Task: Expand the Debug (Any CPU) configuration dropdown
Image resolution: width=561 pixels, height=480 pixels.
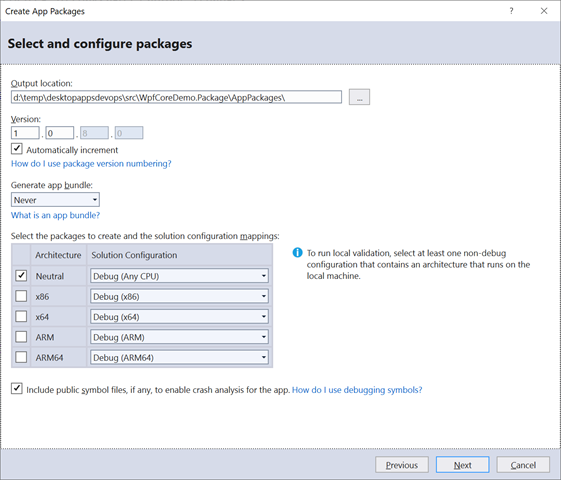Action: [x=179, y=276]
